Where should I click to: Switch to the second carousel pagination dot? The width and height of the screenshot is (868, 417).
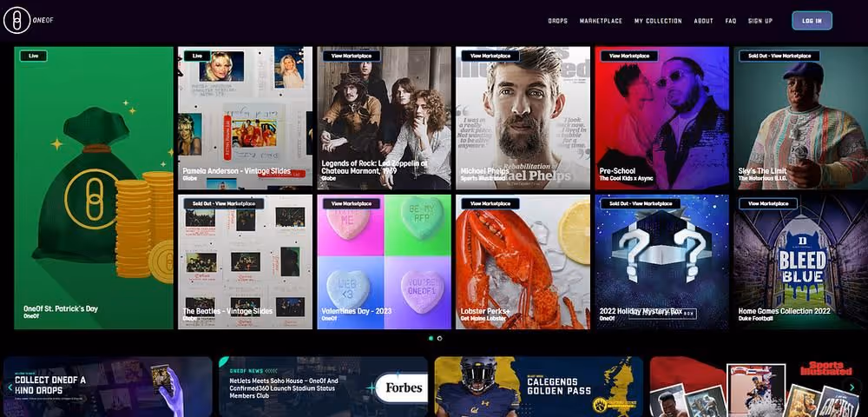coord(439,338)
